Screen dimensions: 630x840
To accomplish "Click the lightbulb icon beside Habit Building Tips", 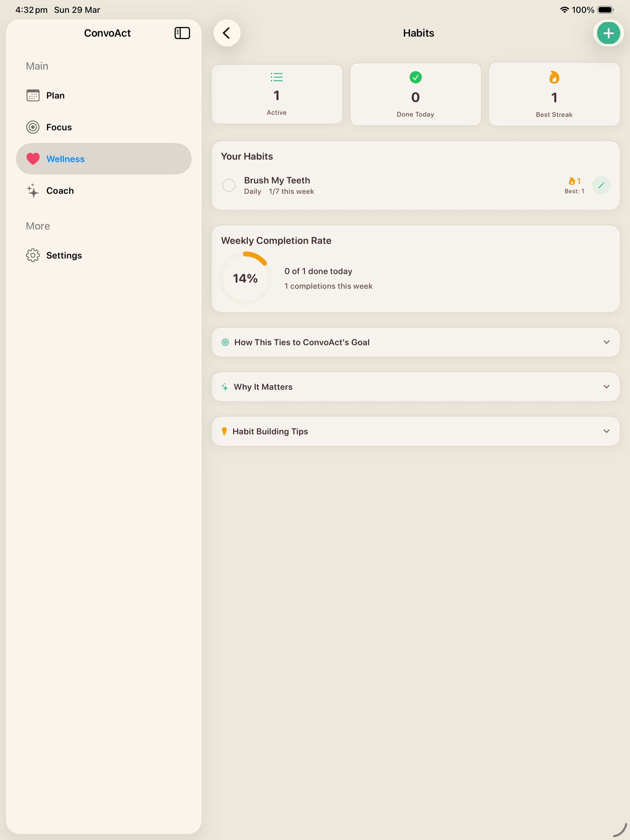I will pos(224,431).
